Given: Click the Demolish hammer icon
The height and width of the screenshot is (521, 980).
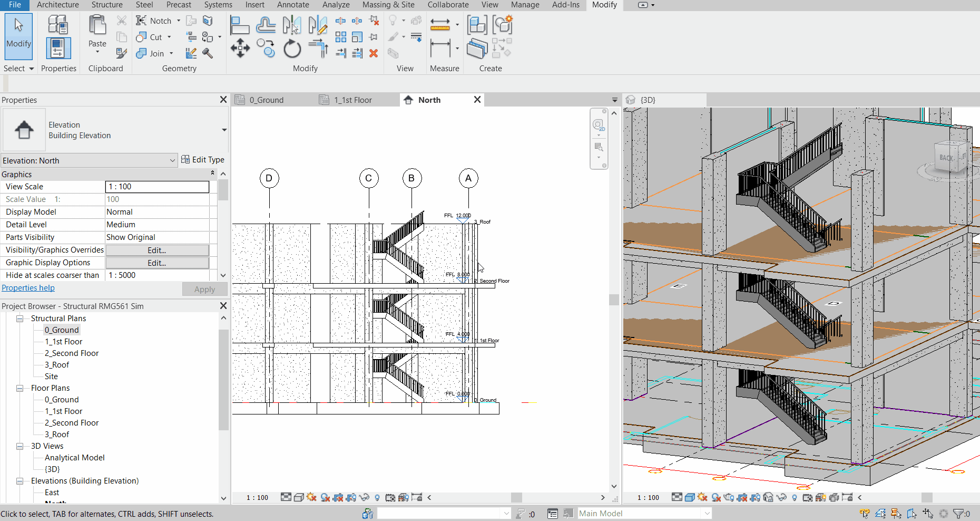Looking at the screenshot, I should (208, 53).
